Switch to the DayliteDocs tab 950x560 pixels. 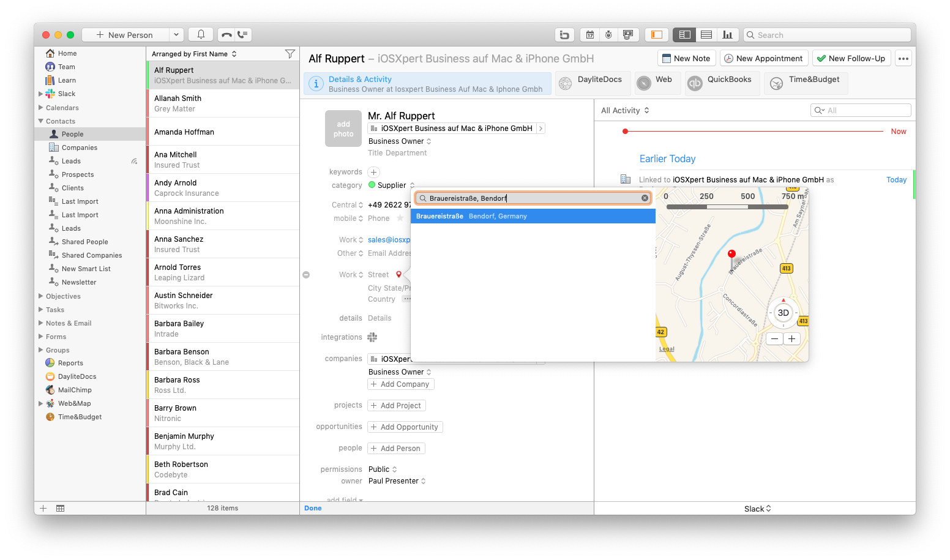point(593,84)
